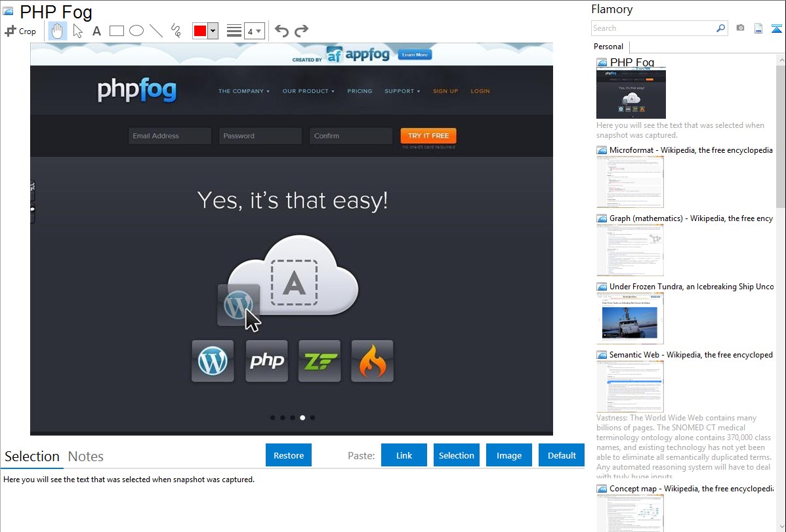The height and width of the screenshot is (532, 786).
Task: Redo the last annotation
Action: tap(301, 31)
